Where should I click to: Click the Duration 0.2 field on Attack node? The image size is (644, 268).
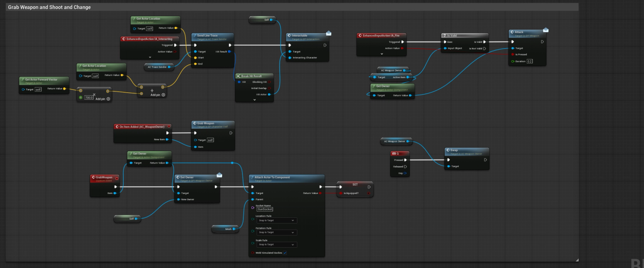pos(530,61)
